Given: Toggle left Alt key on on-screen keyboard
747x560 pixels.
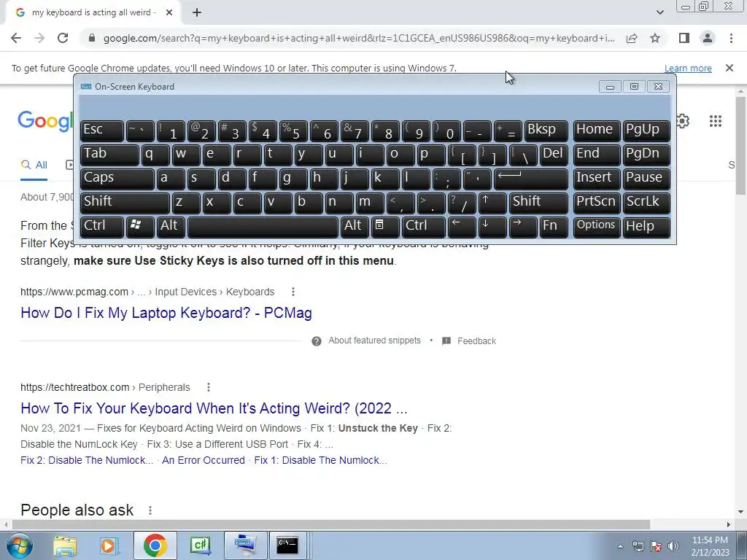Looking at the screenshot, I should (x=171, y=227).
